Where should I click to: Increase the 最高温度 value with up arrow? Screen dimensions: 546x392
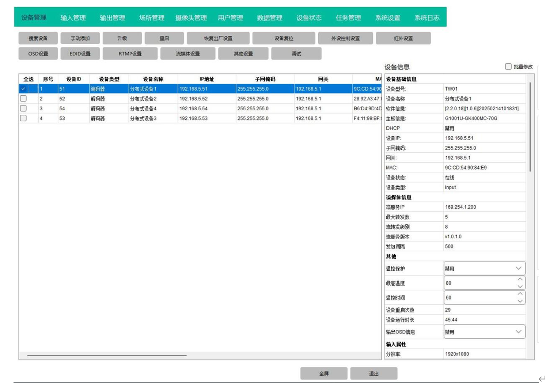[x=520, y=279]
